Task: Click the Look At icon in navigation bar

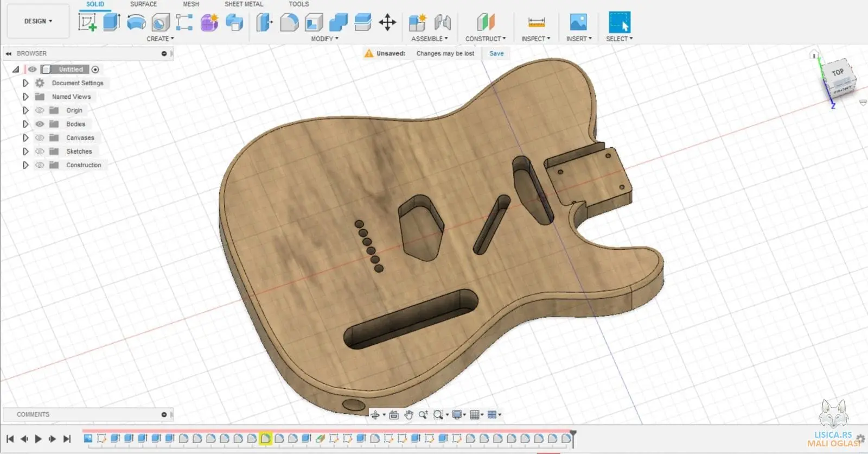Action: pos(394,415)
